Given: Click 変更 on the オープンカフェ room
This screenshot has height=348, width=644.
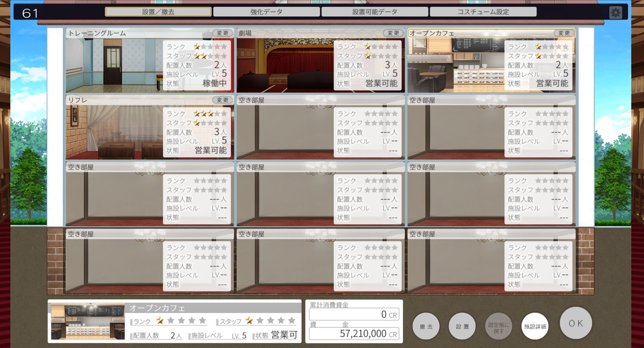Looking at the screenshot, I should (564, 33).
